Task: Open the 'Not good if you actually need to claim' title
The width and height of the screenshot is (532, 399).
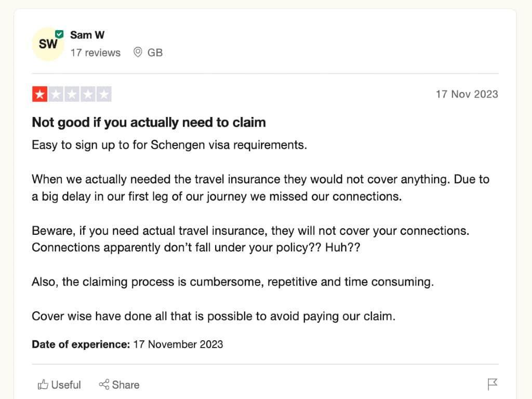Action: (149, 123)
